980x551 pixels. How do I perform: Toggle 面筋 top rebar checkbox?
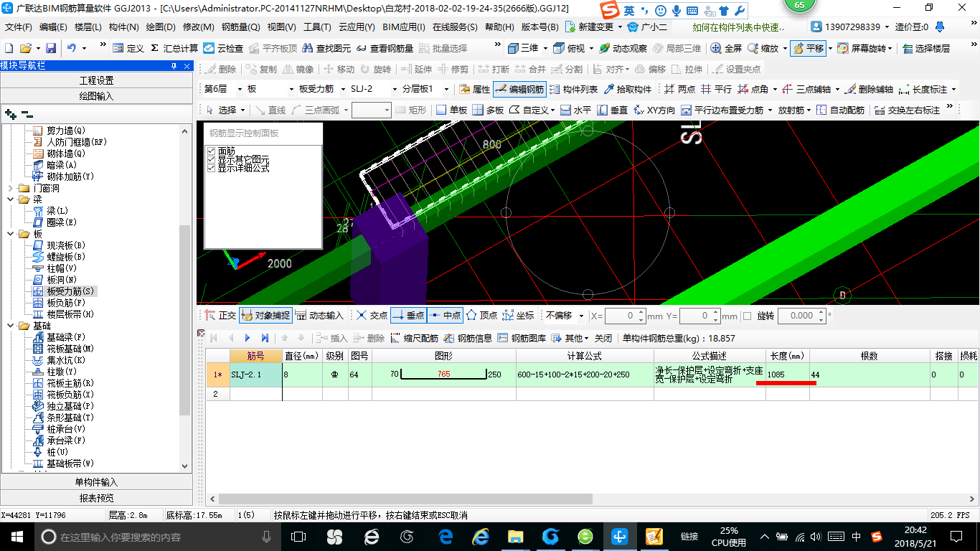coord(211,151)
